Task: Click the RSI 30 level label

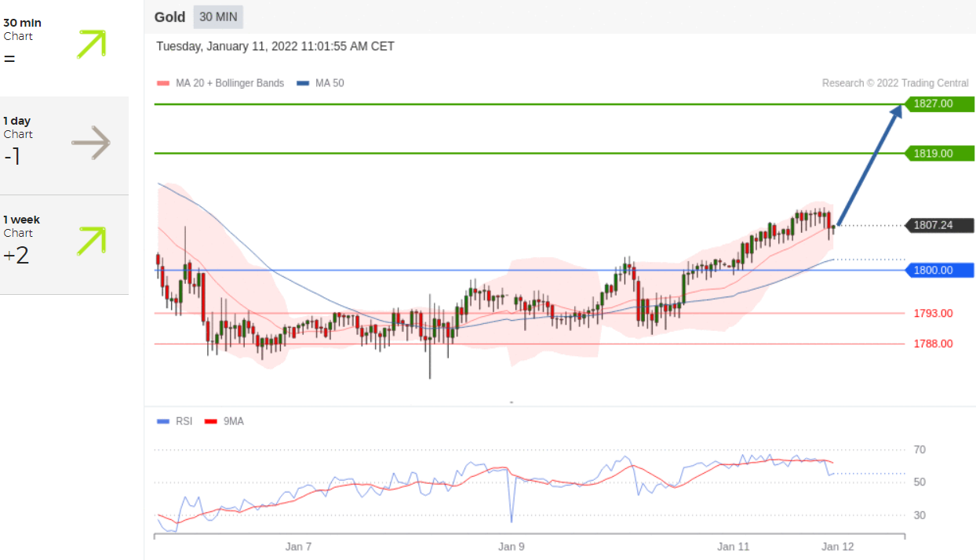Action: point(920,515)
